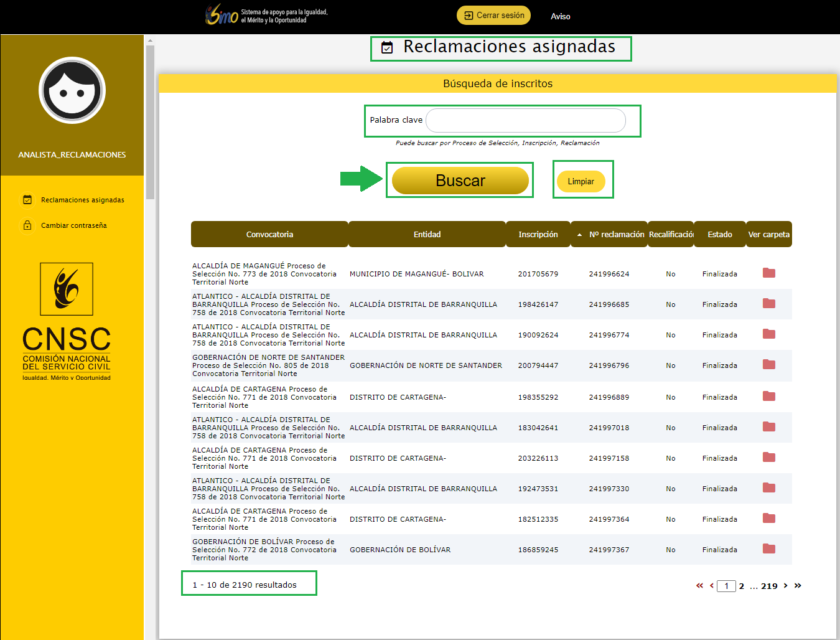
Task: Sort table by Convocatoria header
Action: pyautogui.click(x=269, y=235)
